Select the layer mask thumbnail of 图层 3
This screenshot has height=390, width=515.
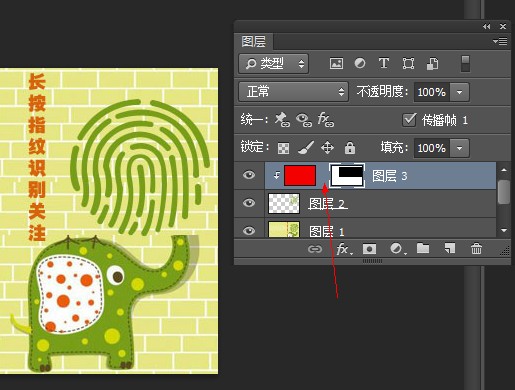347,176
